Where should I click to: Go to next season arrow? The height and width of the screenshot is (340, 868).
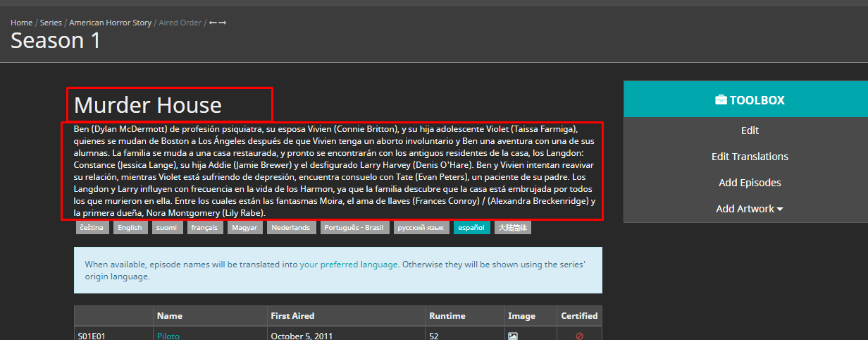223,23
